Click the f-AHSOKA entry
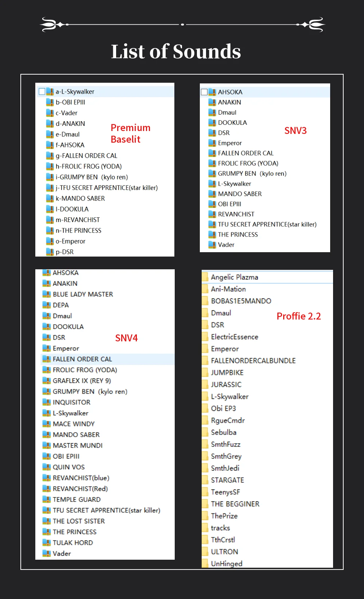The width and height of the screenshot is (364, 599). 70,145
